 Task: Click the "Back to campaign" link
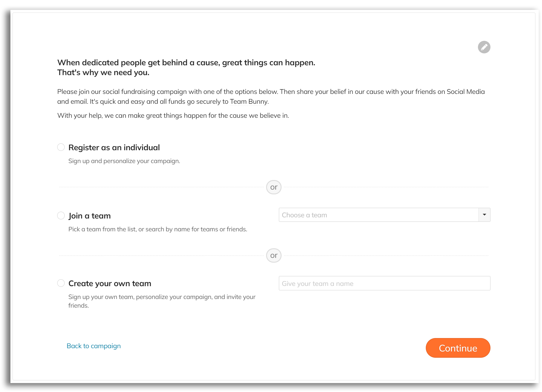pyautogui.click(x=94, y=346)
